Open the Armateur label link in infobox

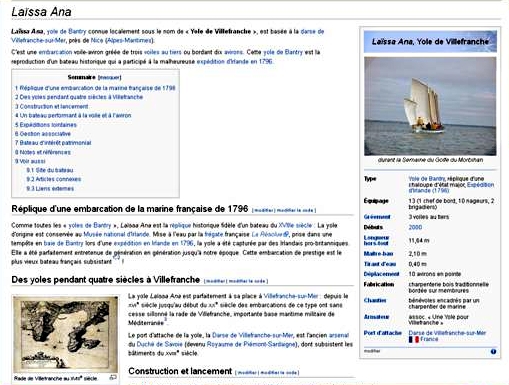pyautogui.click(x=376, y=317)
